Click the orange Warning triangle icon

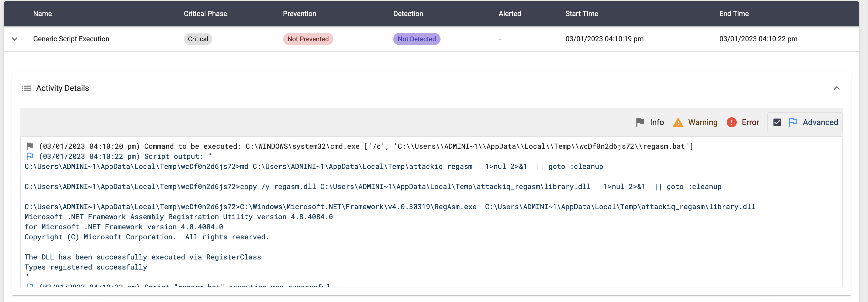(678, 122)
